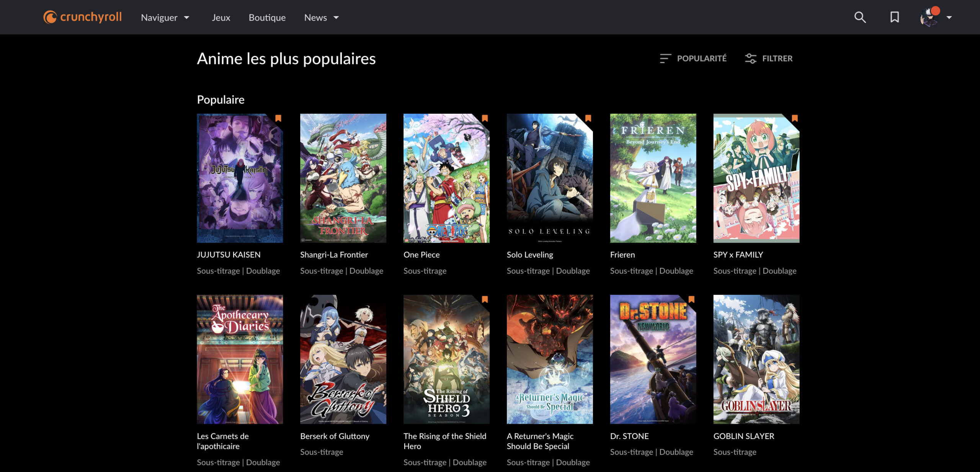The width and height of the screenshot is (980, 472).
Task: Open the search magnifier icon
Action: (860, 17)
